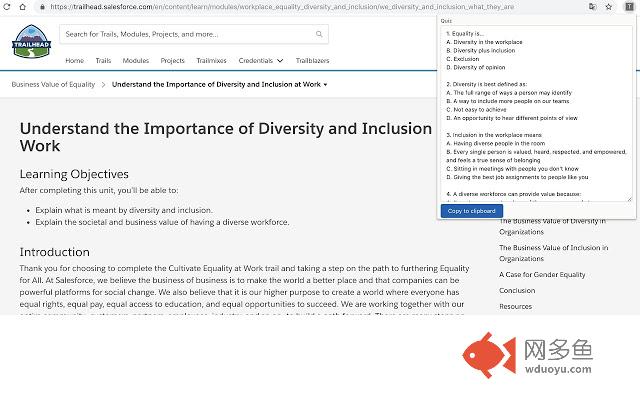Screen dimensions: 640x400
Task: Expand the unit title breadcrumb dropdown
Action: pyautogui.click(x=220, y=84)
